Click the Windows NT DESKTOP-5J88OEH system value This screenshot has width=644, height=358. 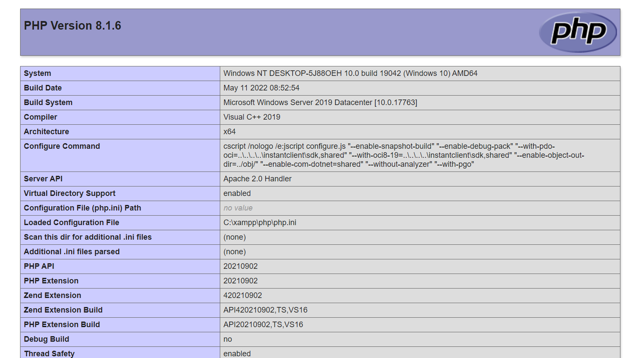350,73
